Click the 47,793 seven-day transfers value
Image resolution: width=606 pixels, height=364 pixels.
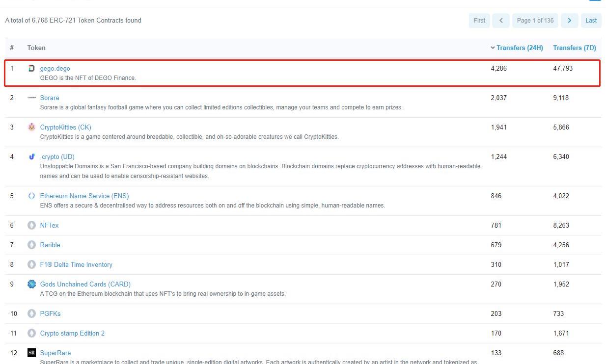563,68
